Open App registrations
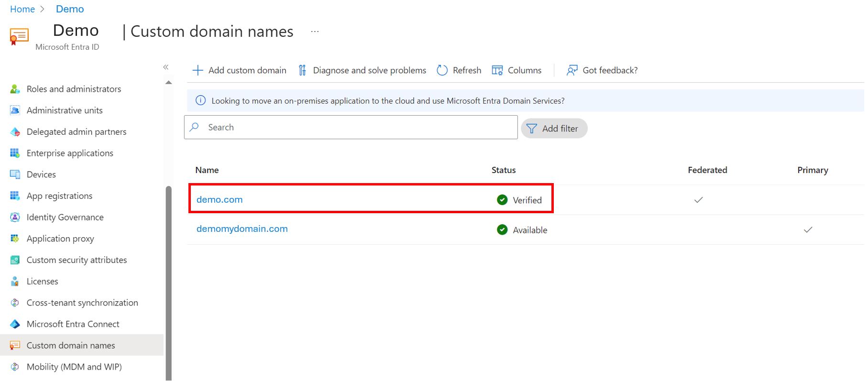Viewport: 868px width, 381px height. click(x=60, y=196)
